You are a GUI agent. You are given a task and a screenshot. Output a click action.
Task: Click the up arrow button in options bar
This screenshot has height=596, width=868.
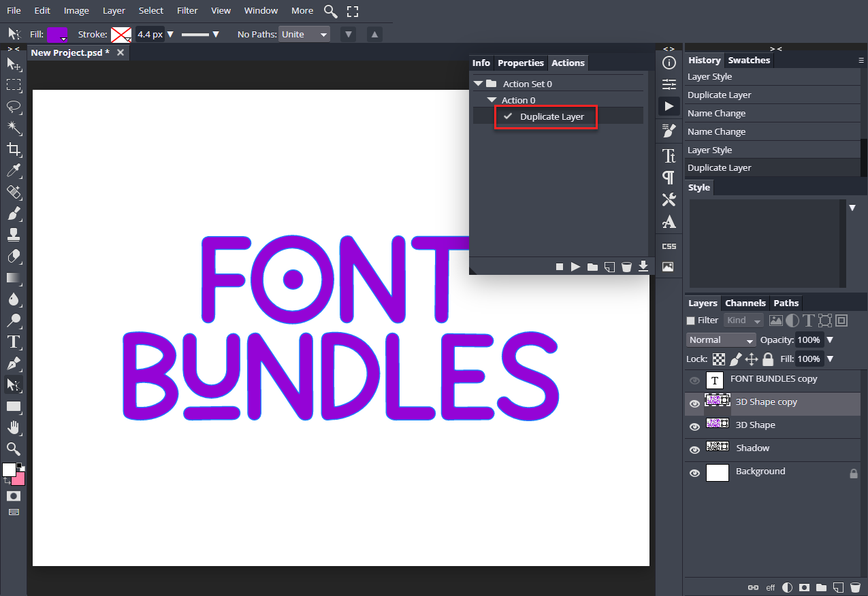[x=374, y=34]
